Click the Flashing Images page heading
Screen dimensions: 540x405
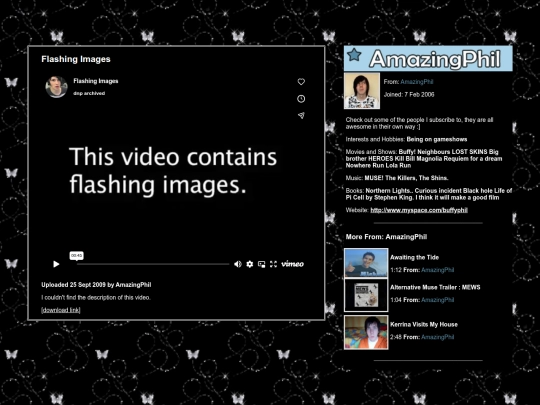click(x=76, y=59)
